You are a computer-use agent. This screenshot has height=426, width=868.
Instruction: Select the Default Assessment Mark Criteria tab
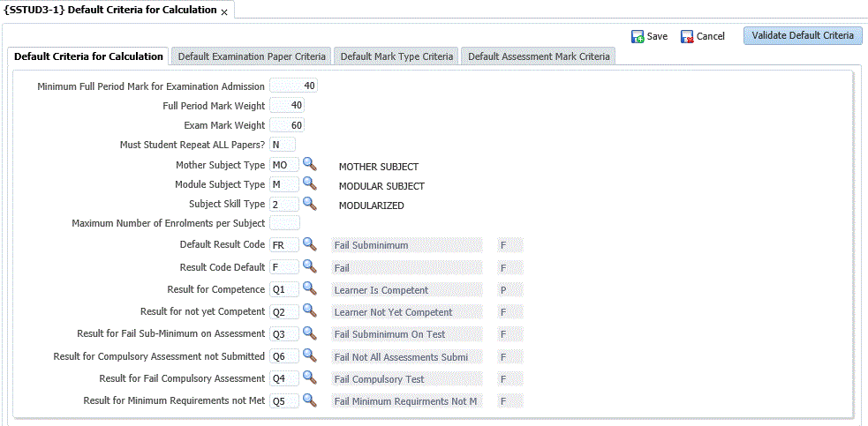pos(539,56)
